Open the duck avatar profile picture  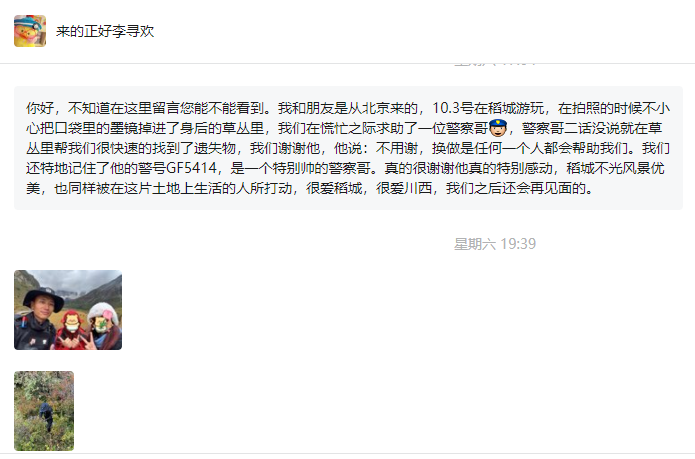(30, 31)
